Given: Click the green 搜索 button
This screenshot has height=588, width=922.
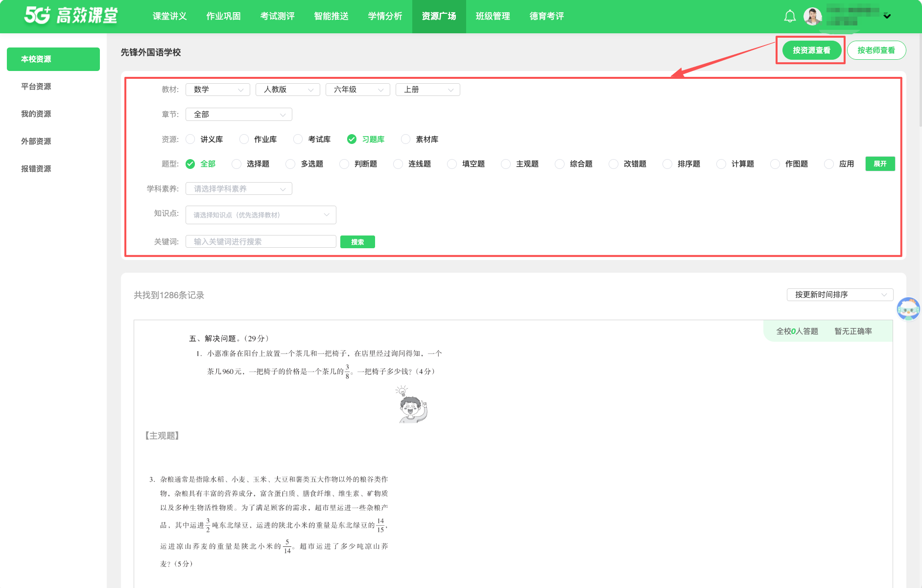Looking at the screenshot, I should pyautogui.click(x=357, y=242).
